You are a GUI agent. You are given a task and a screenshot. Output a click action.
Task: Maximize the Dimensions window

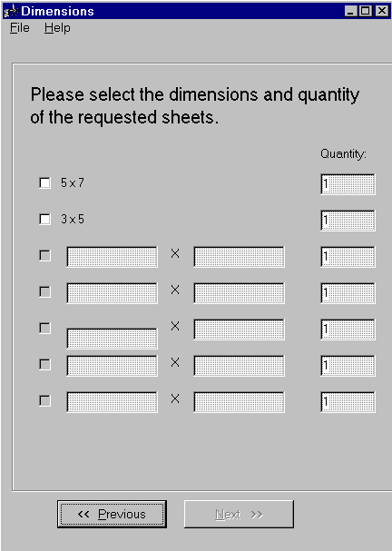pyautogui.click(x=366, y=11)
